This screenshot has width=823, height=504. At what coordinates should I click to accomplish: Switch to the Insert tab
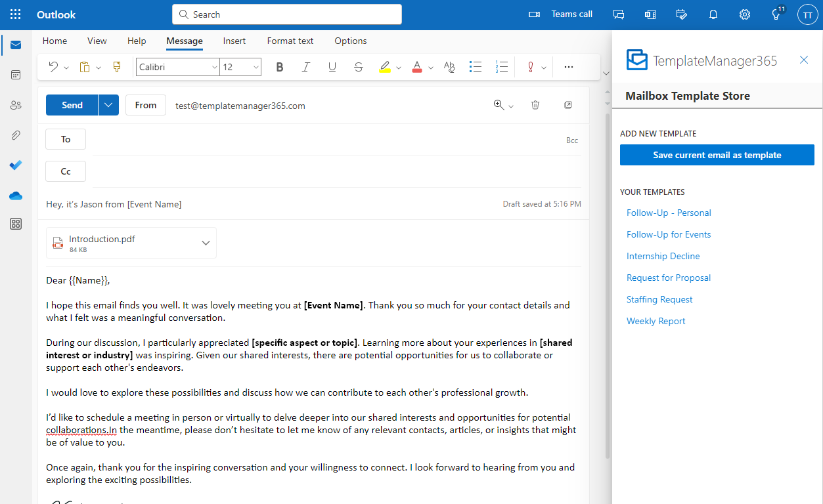(x=234, y=41)
